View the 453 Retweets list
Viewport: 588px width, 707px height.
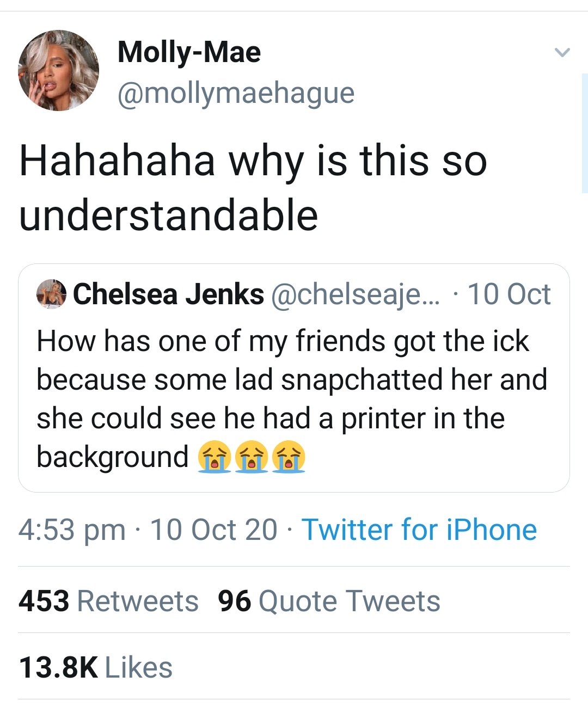tap(108, 601)
